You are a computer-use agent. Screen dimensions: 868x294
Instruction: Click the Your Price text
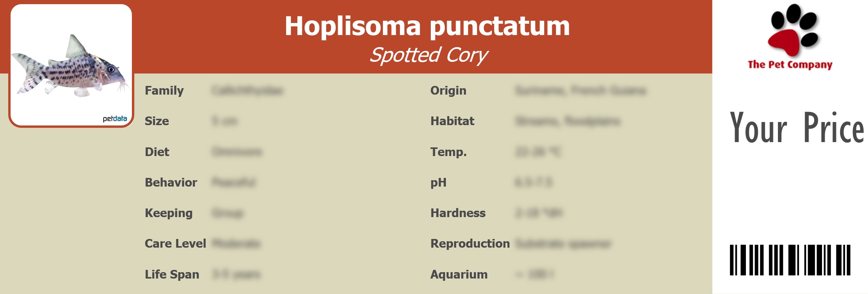[796, 128]
